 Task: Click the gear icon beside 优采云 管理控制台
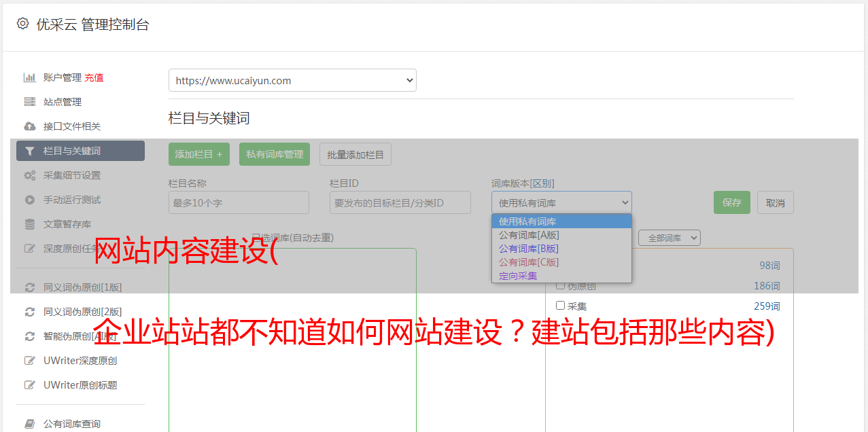22,24
